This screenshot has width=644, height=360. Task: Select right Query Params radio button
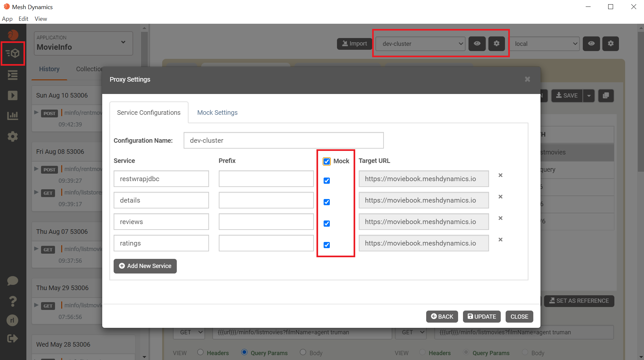click(466, 352)
